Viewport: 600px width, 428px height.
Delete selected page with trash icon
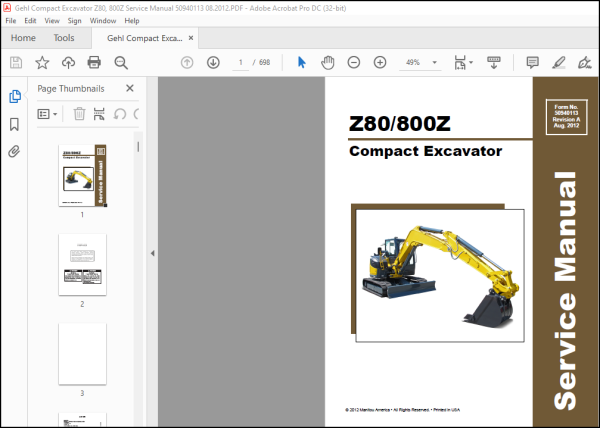click(79, 114)
